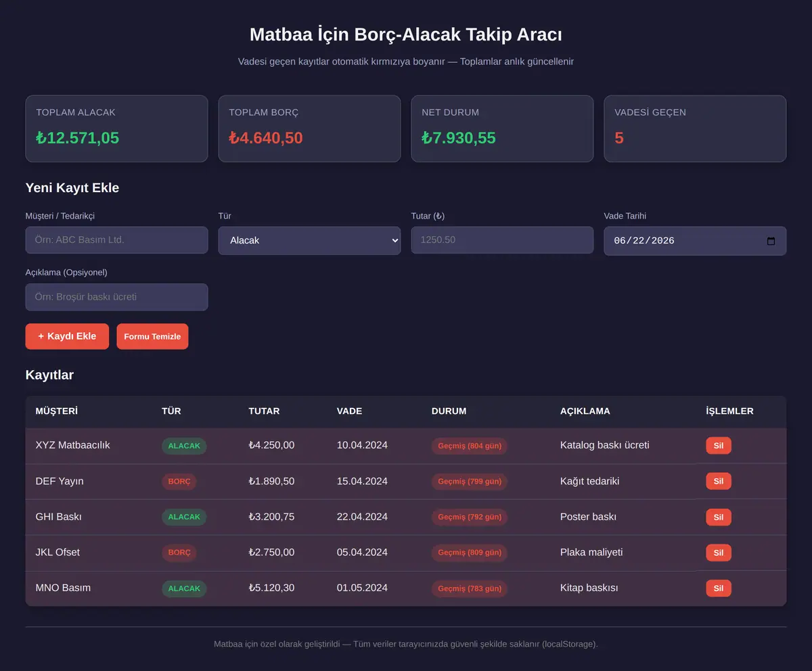Open the Tür dropdown showing Alacak
This screenshot has width=812, height=671.
(309, 240)
